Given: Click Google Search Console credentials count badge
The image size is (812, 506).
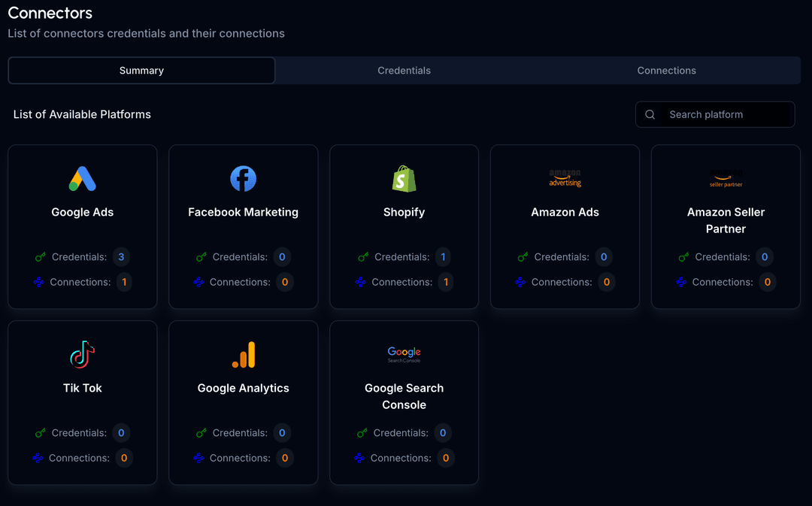Looking at the screenshot, I should pos(443,433).
